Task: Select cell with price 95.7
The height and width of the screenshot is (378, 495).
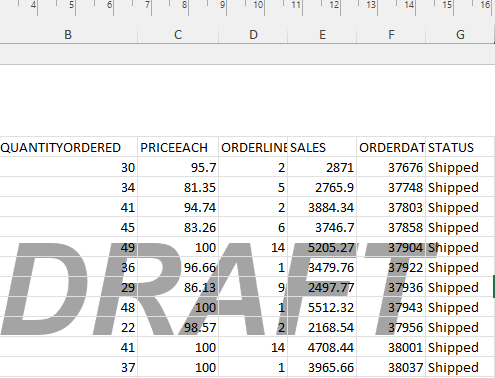Action: click(178, 167)
